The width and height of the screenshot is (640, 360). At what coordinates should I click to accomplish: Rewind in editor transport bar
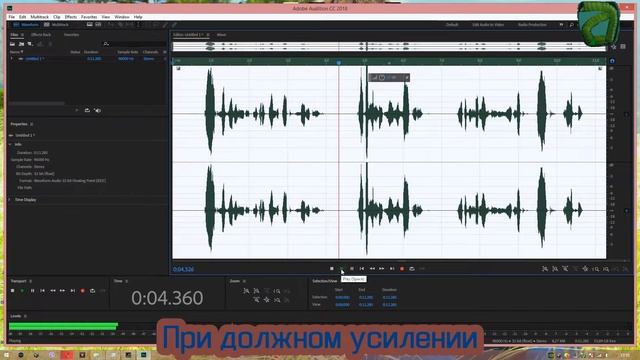tap(372, 269)
